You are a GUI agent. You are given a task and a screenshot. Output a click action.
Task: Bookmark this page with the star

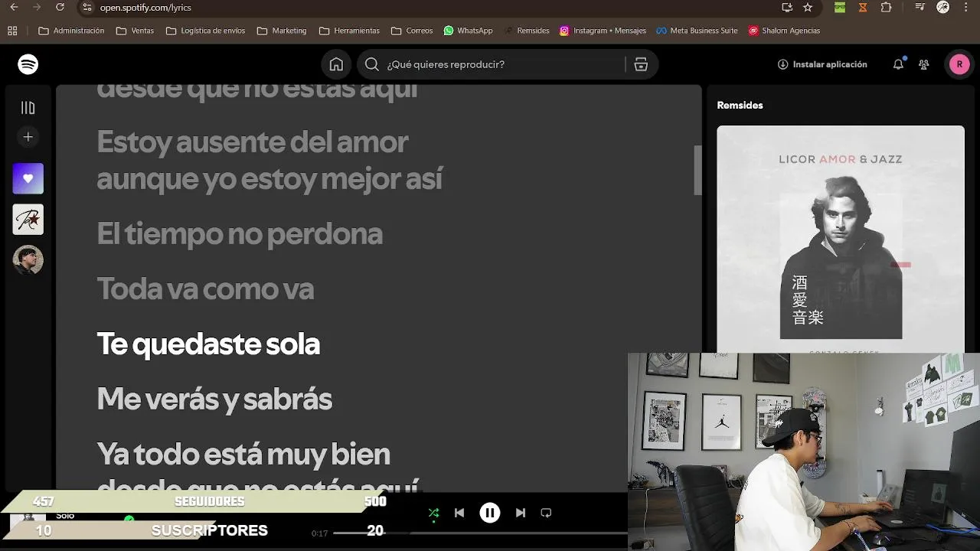tap(808, 8)
